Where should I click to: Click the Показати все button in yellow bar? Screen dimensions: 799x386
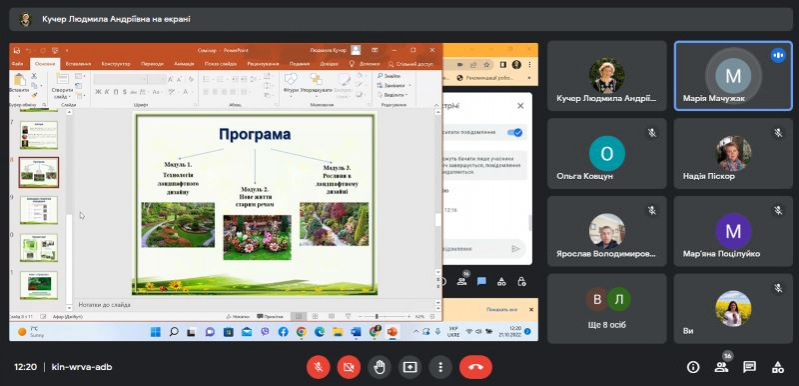(x=502, y=310)
